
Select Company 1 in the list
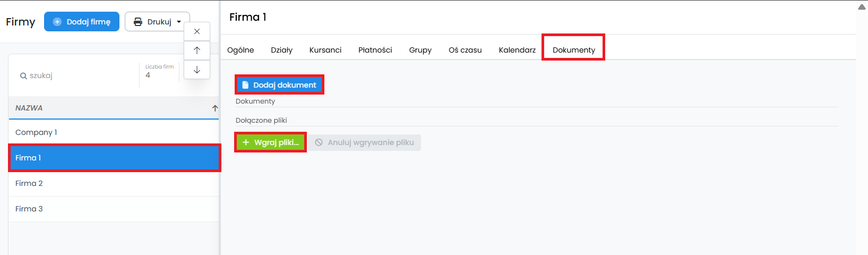(x=36, y=132)
